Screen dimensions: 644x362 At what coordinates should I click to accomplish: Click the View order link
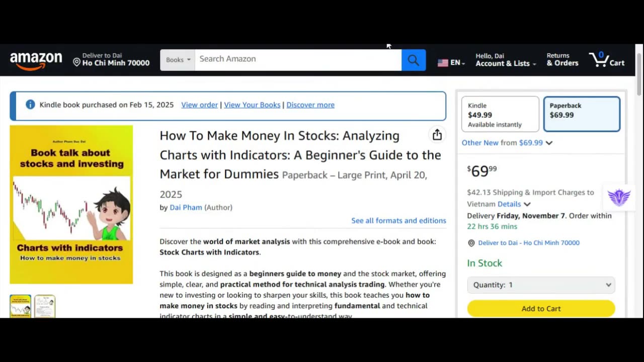point(199,105)
